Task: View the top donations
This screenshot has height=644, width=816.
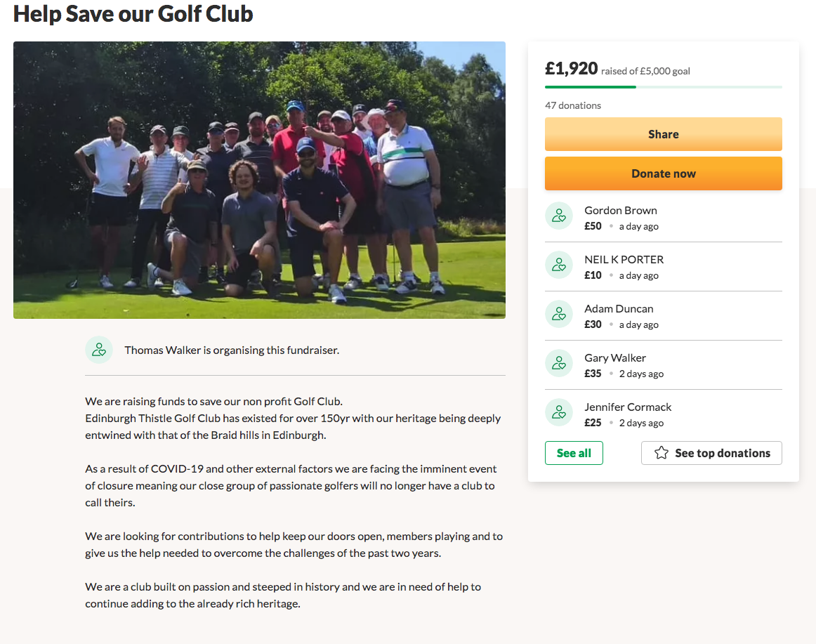Action: (711, 453)
